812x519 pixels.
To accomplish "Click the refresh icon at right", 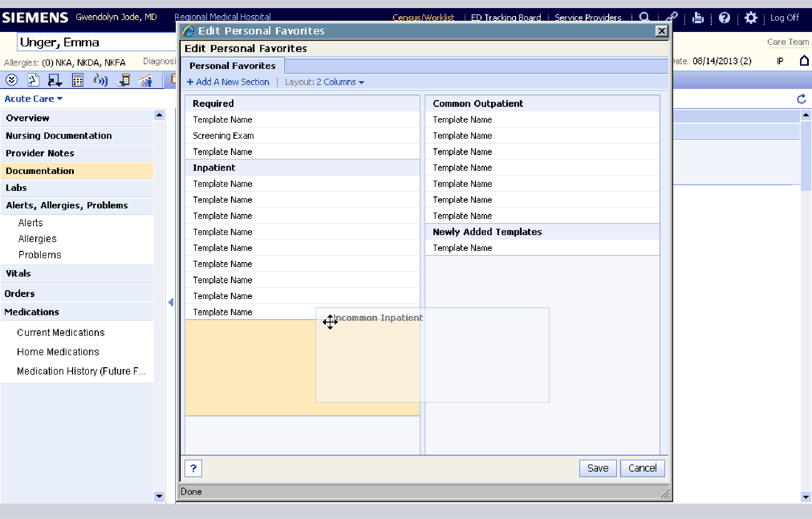I will 801,99.
